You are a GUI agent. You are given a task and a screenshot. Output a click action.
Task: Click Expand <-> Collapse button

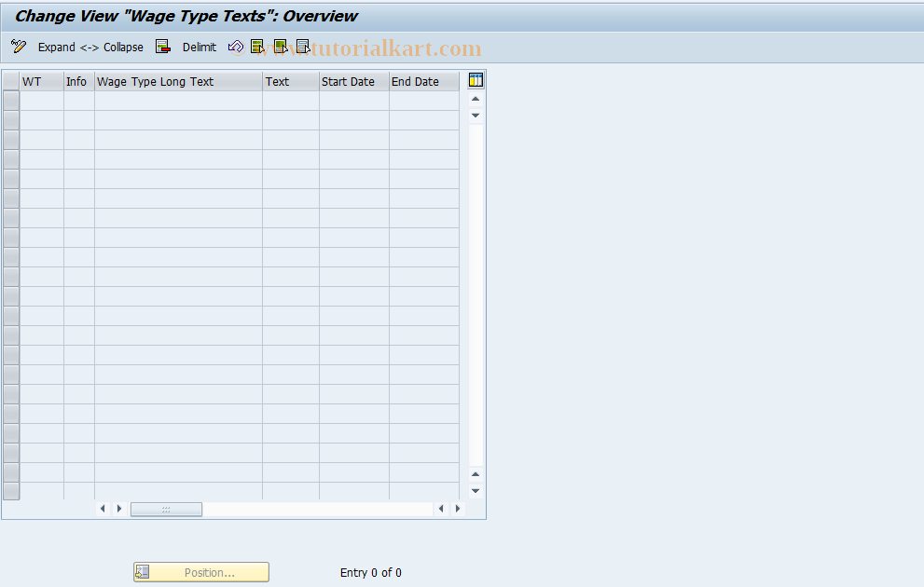point(90,48)
